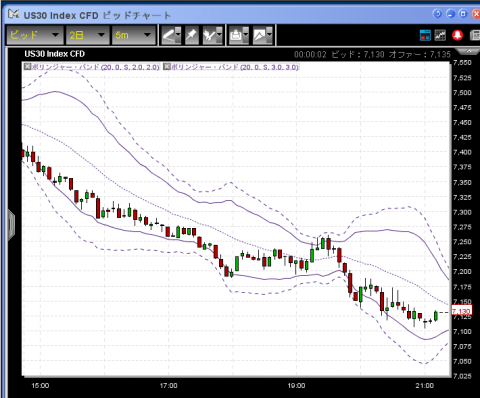Screen dimensions: 480x398
Task: Open the 5m timeframe dropdown
Action: click(x=134, y=35)
